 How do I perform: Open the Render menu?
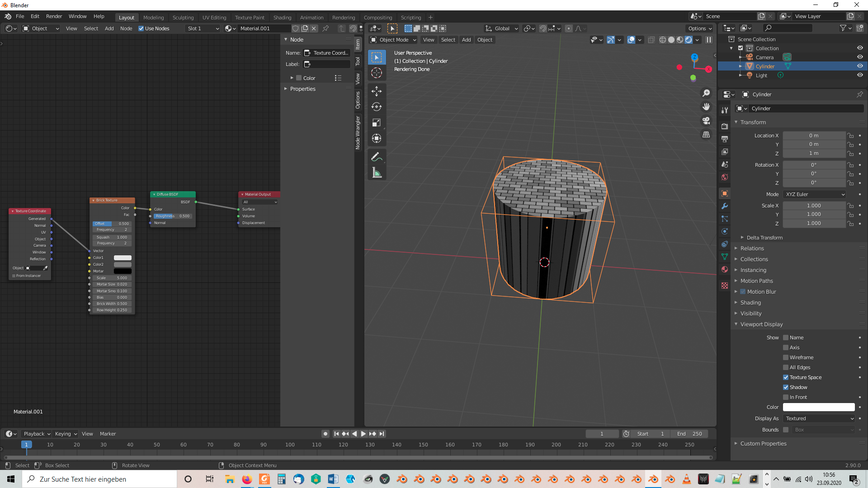54,16
